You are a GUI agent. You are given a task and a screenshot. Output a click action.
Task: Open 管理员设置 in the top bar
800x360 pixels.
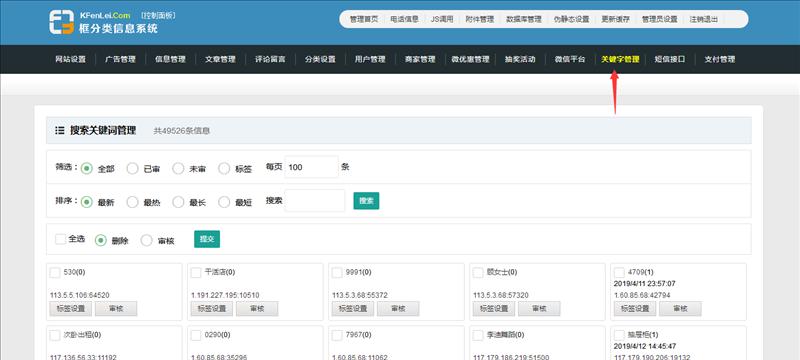click(x=660, y=19)
